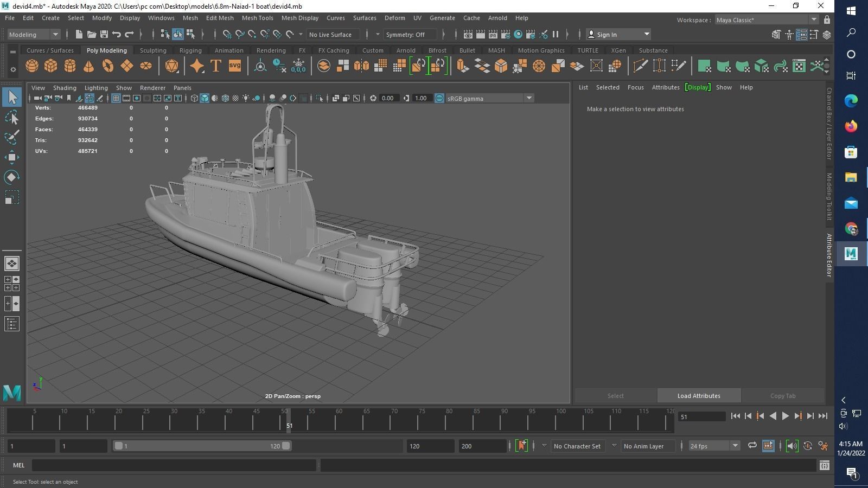Image resolution: width=868 pixels, height=488 pixels.
Task: Click the platonic solid shelf icon
Action: [x=172, y=66]
